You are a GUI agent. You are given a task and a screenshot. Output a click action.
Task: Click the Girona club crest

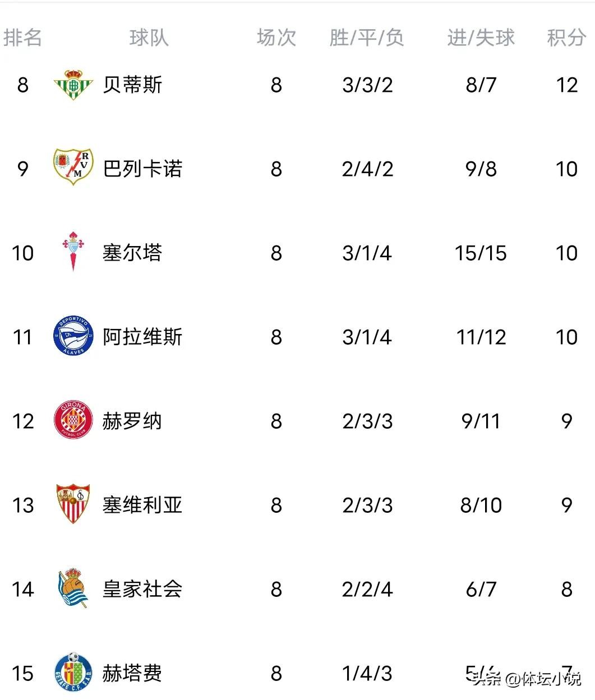[x=73, y=420]
